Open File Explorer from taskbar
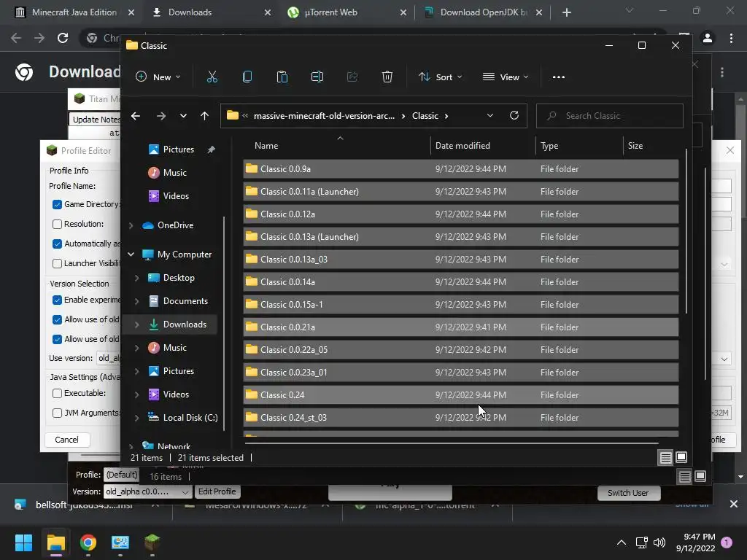This screenshot has width=747, height=560. (x=55, y=542)
